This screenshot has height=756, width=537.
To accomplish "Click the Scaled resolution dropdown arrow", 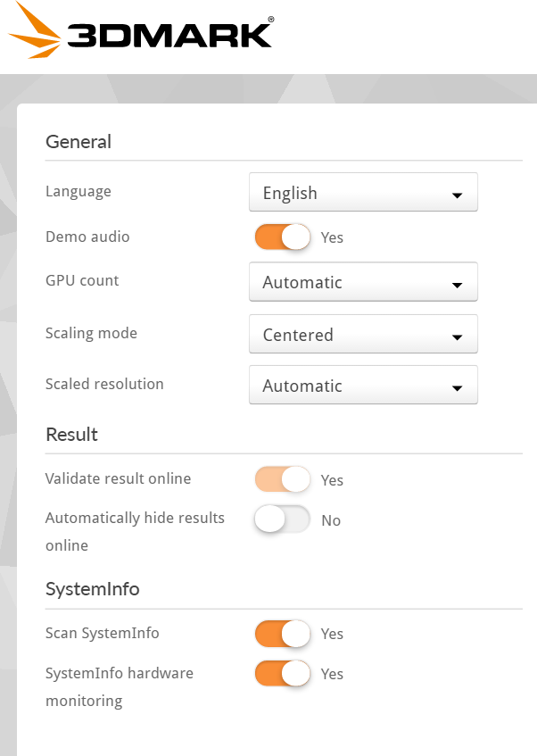I will click(x=457, y=388).
